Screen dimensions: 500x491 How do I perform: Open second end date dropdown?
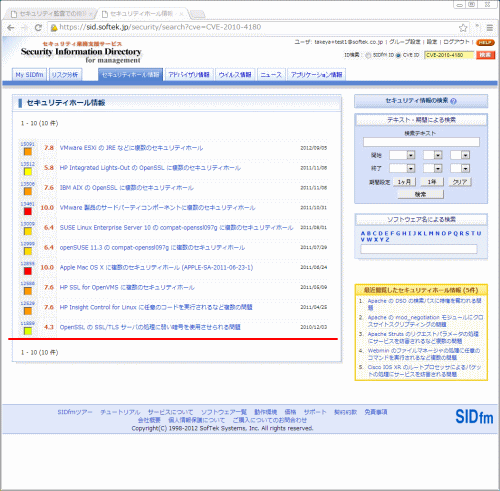(433, 168)
